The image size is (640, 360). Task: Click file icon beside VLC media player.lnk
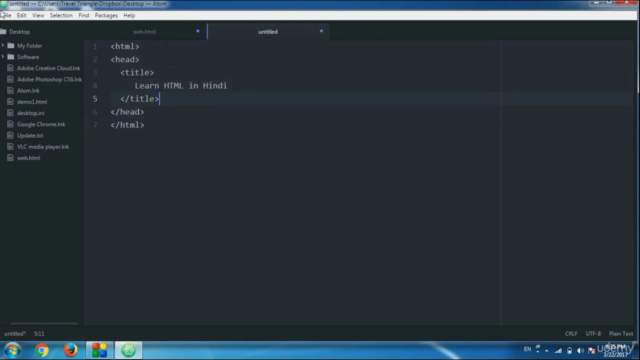pos(11,147)
